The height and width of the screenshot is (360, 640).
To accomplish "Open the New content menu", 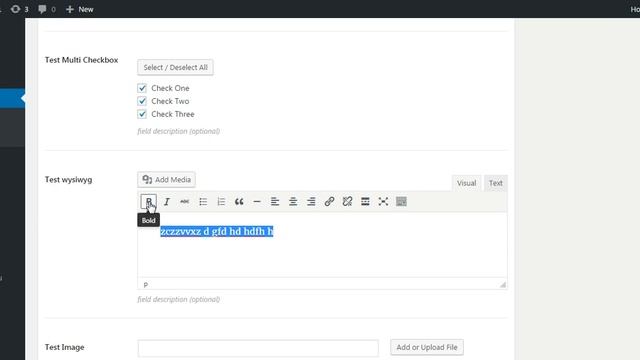I will (80, 9).
